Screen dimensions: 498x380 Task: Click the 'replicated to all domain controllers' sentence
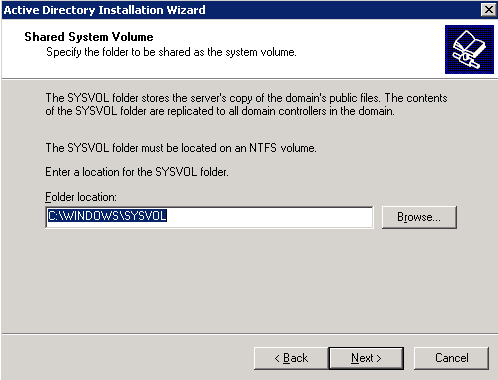click(x=220, y=111)
